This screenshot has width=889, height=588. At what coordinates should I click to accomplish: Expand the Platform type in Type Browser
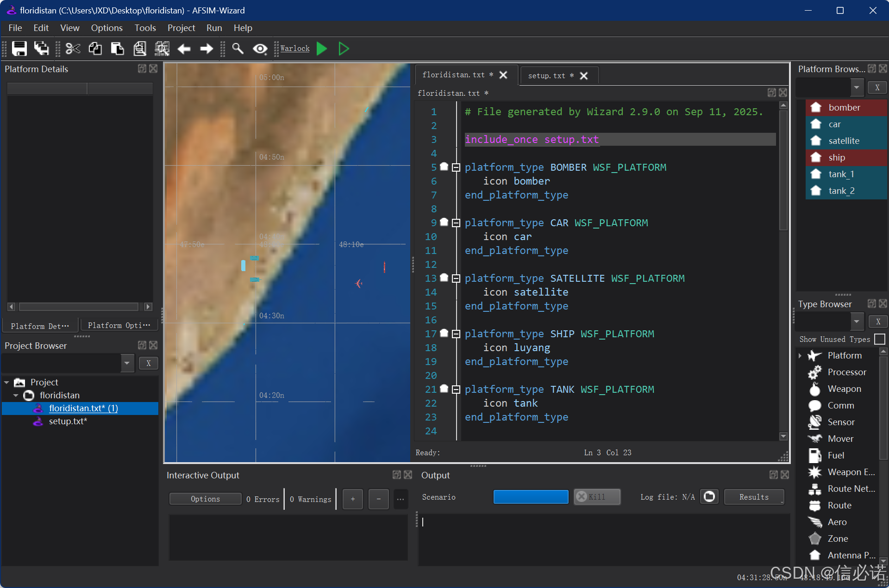pos(800,356)
